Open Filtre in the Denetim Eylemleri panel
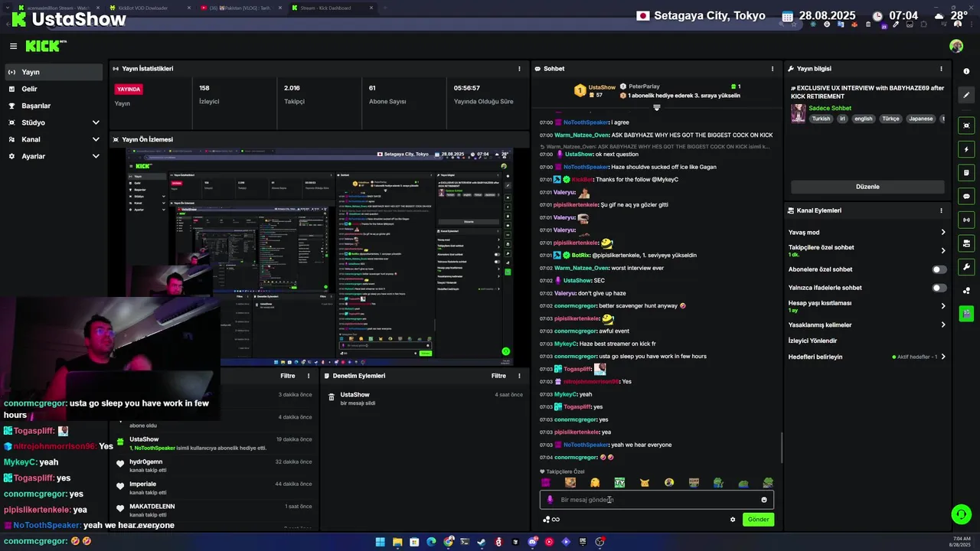980x551 pixels. [x=498, y=376]
